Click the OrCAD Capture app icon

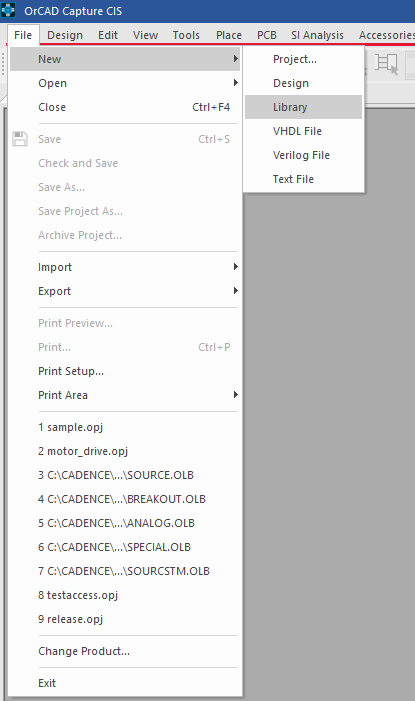click(x=8, y=10)
